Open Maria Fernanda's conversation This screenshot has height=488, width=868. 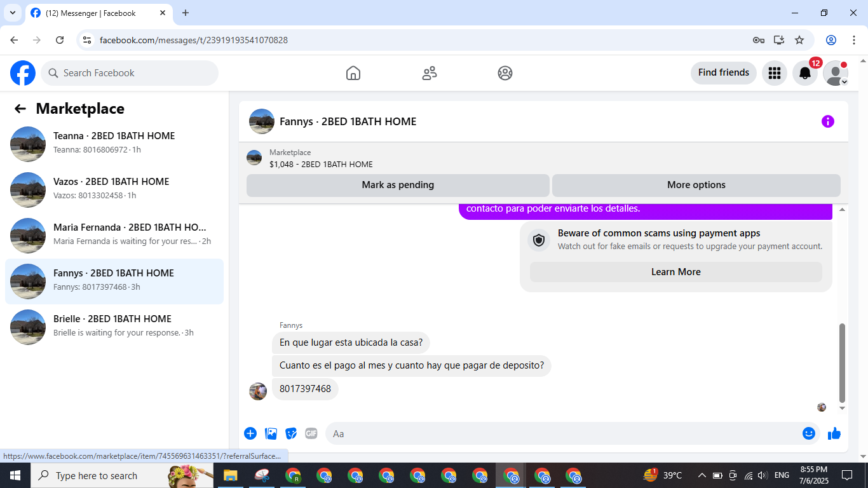[x=114, y=236]
